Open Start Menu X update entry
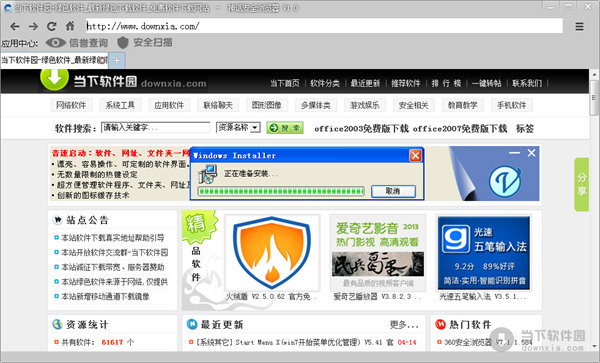600x363 pixels. pos(295,342)
